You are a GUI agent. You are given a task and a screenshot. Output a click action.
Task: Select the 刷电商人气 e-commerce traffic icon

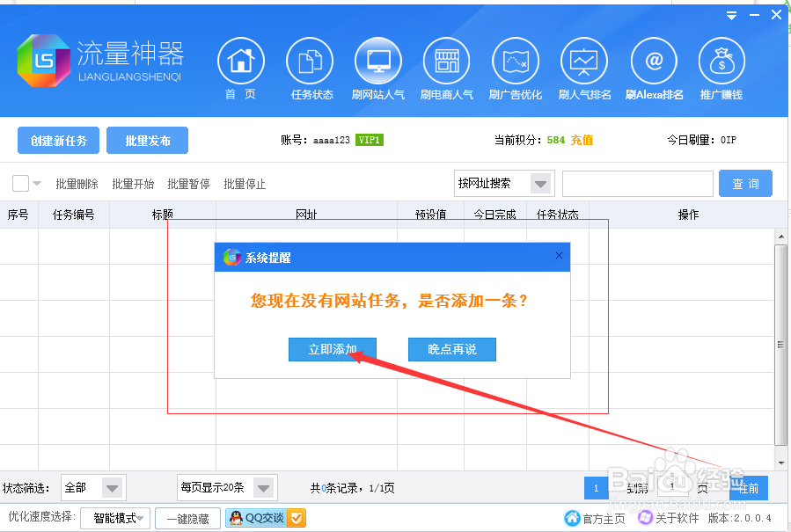pos(446,62)
